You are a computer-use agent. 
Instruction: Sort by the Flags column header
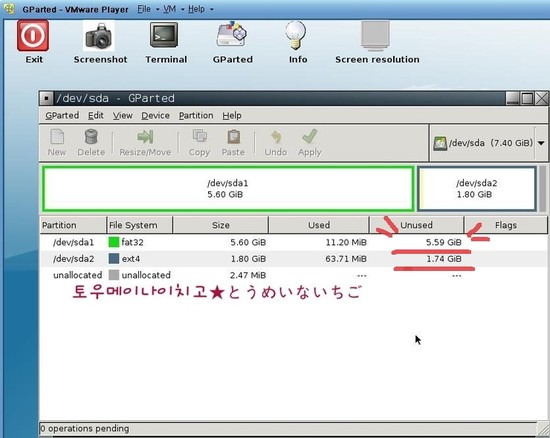click(506, 225)
